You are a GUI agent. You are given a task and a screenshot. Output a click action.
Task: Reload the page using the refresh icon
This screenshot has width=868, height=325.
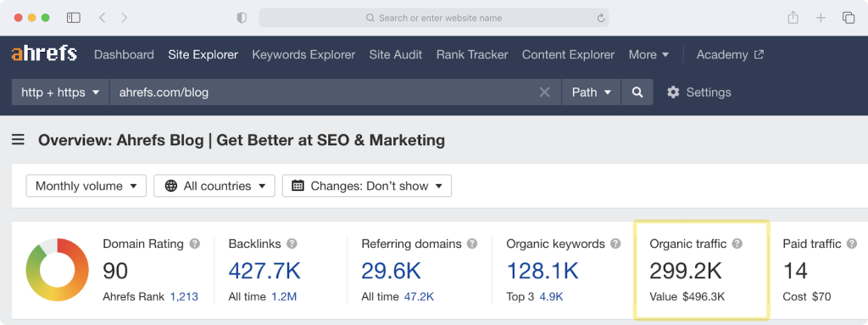[x=601, y=19]
